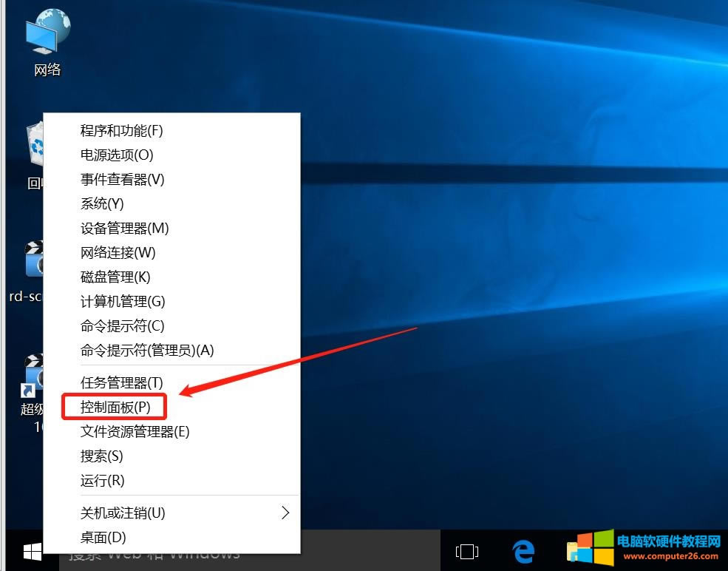The image size is (728, 571).
Task: Open 事件查看器(V)
Action: click(122, 180)
